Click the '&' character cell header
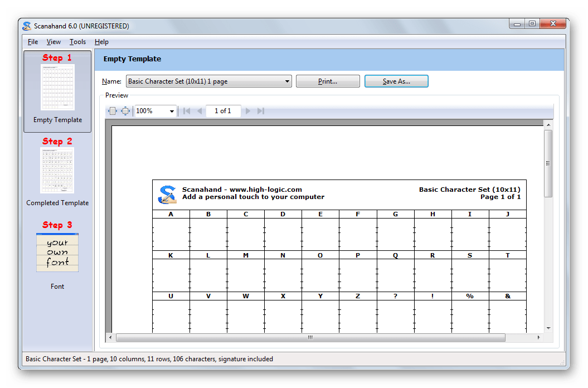The height and width of the screenshot is (388, 588). point(508,296)
